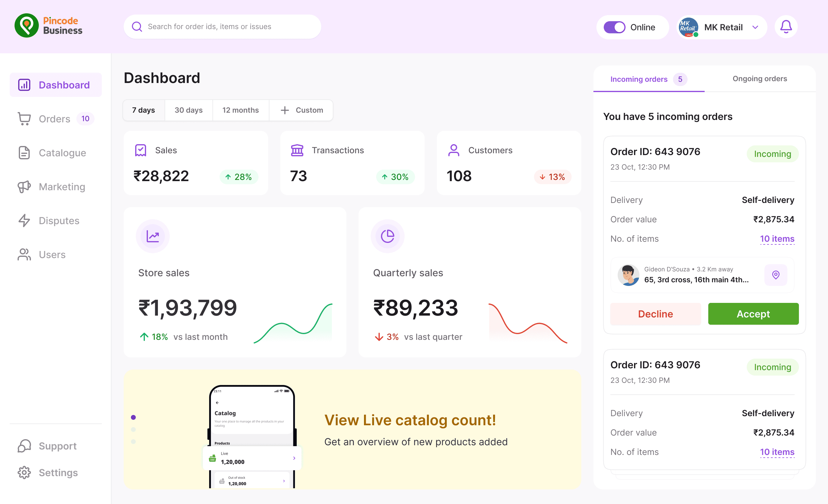Click the Pincode Business logo
Screen dimensions: 828x504
pos(48,26)
